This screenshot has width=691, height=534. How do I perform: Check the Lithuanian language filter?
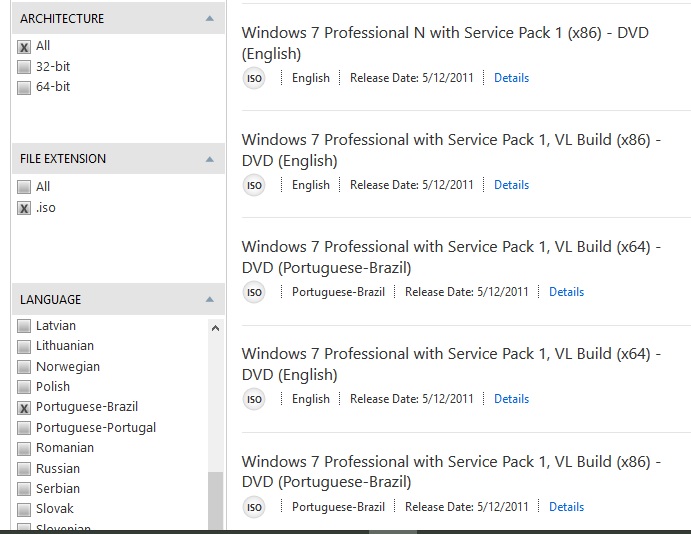pyautogui.click(x=24, y=346)
